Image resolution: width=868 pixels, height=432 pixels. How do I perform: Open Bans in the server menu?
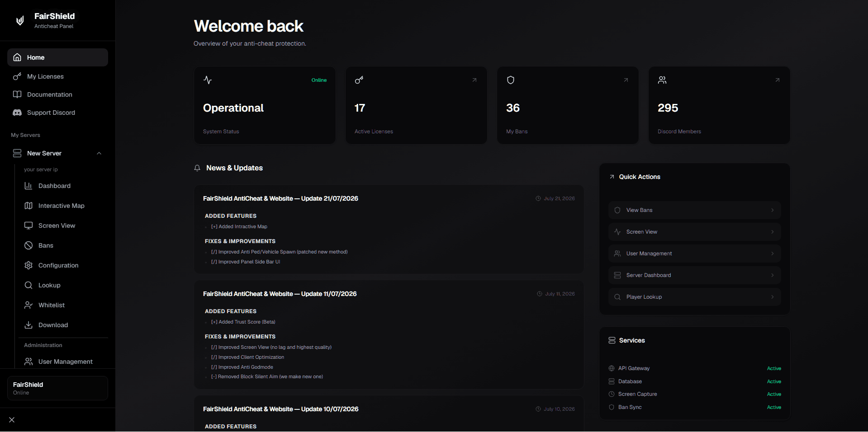(63, 245)
